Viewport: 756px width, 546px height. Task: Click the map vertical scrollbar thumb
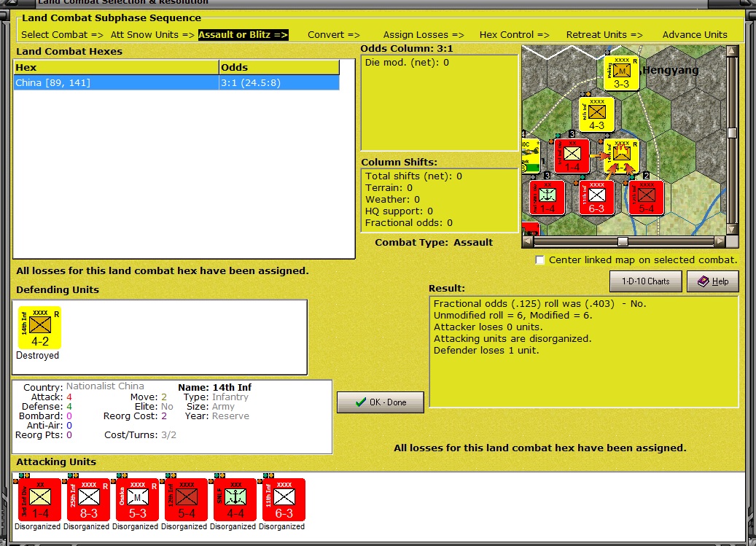[732, 133]
